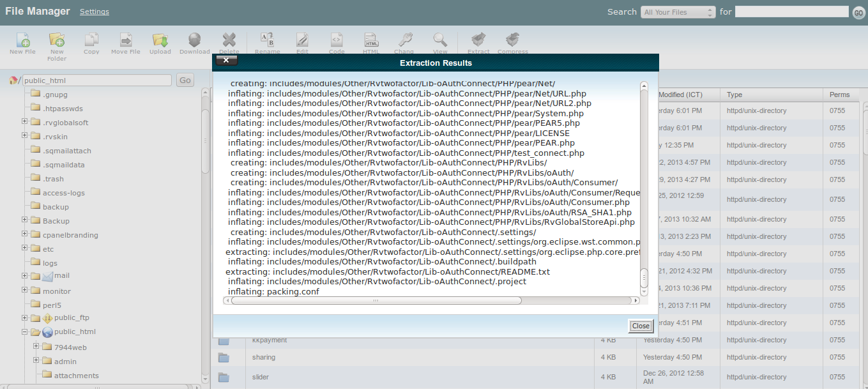Expand the mail tree folder

tap(24, 276)
